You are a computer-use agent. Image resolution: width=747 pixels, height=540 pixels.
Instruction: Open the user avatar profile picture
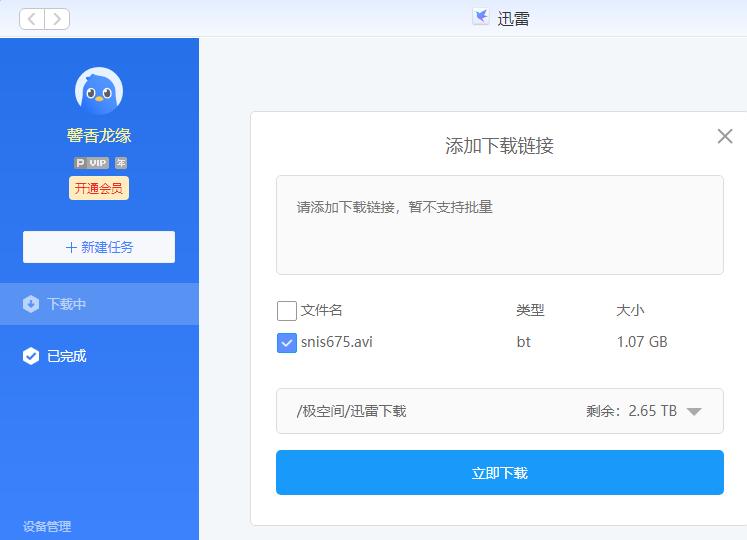click(99, 91)
